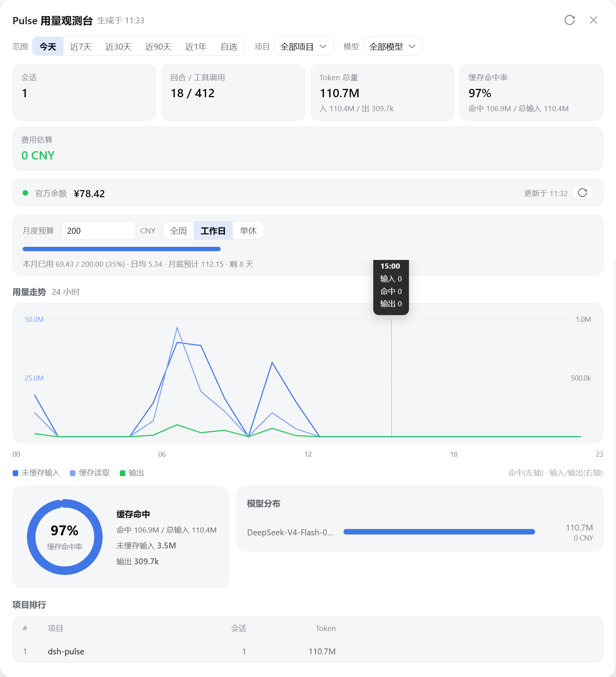The width and height of the screenshot is (616, 677).
Task: Close the Pulse dashboard window
Action: coord(593,20)
